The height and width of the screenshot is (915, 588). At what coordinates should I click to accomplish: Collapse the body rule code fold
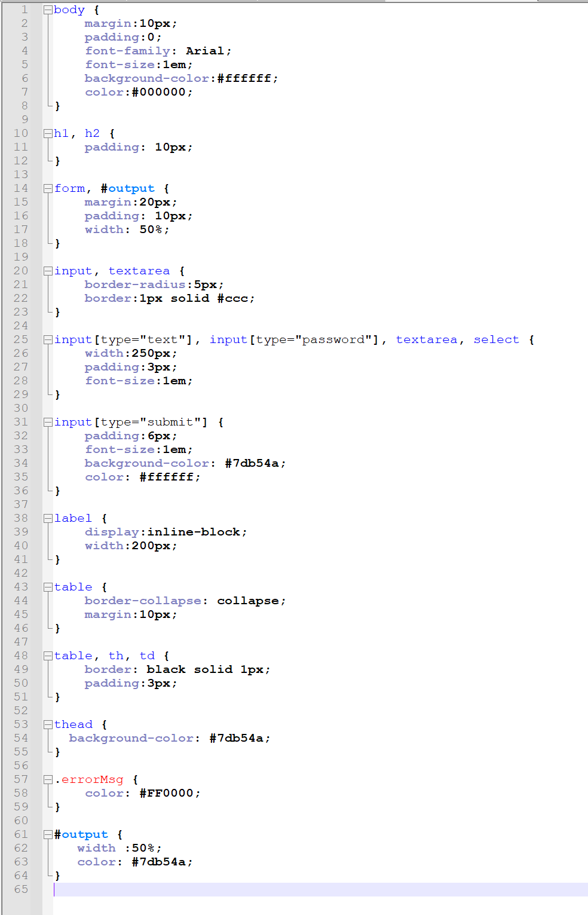click(x=48, y=9)
